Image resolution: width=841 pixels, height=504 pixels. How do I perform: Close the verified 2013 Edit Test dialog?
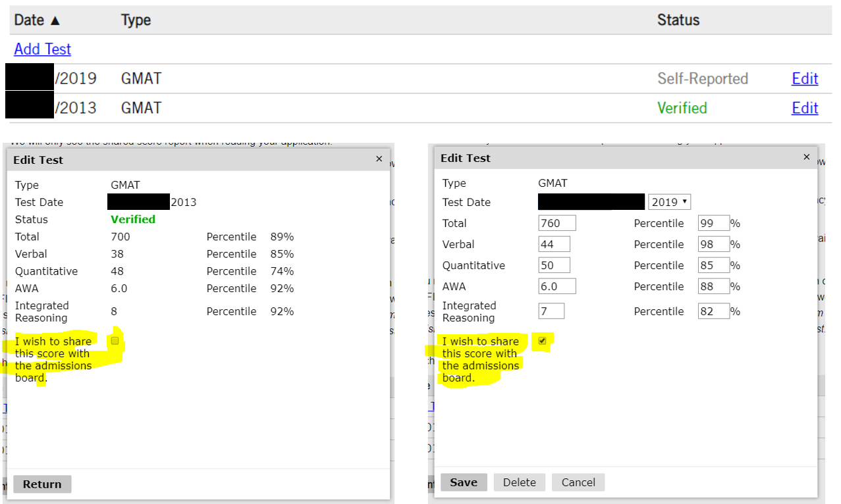[379, 159]
